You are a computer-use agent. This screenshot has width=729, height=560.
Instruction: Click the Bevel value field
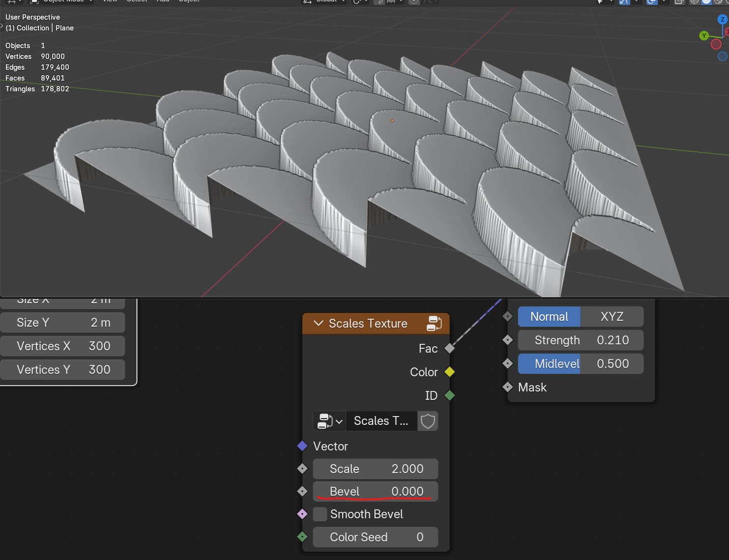pos(376,491)
